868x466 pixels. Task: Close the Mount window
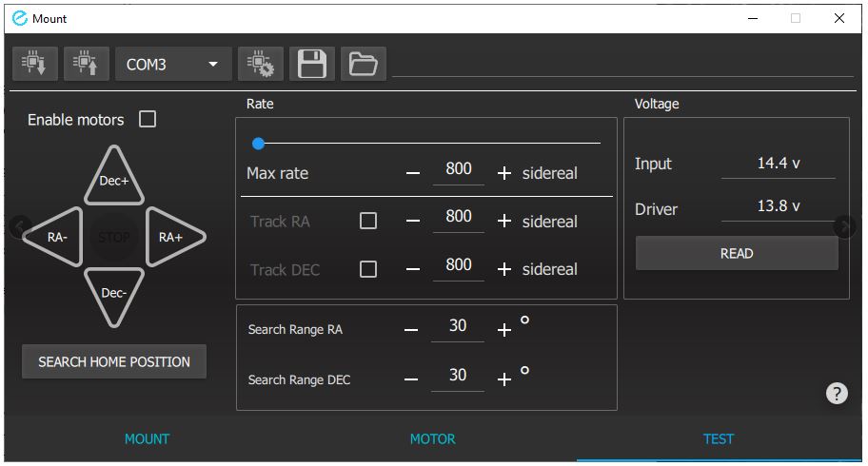(839, 18)
